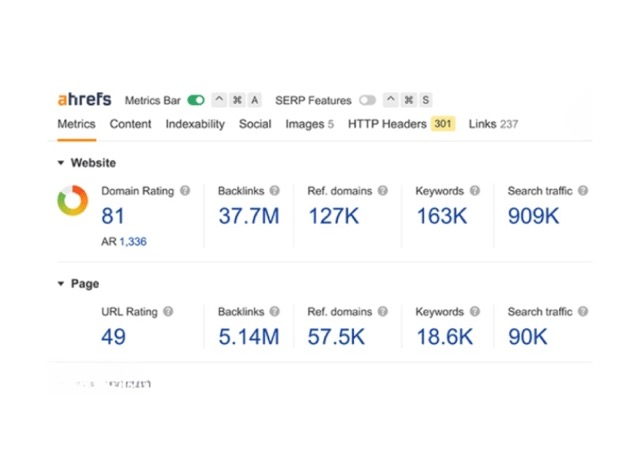Click the A shortcut key for Metrics Bar
Screen dimensions: 640x474
click(255, 101)
